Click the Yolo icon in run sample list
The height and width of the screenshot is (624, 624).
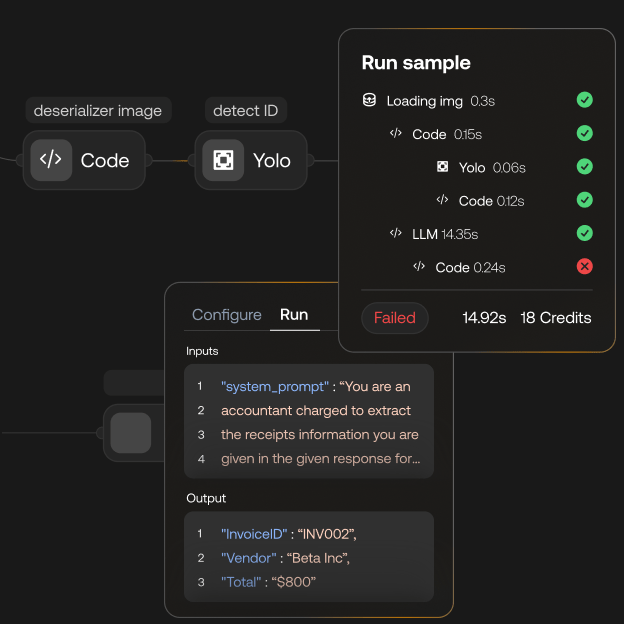(x=442, y=167)
